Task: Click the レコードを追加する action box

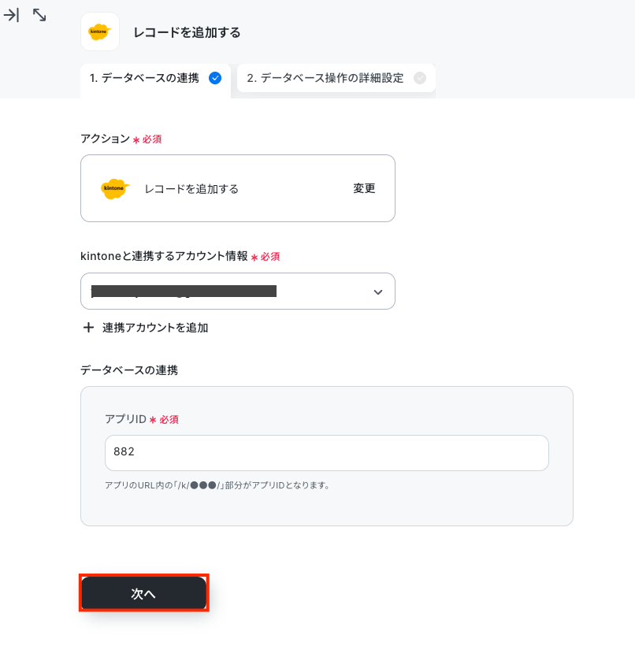Action: [x=238, y=188]
